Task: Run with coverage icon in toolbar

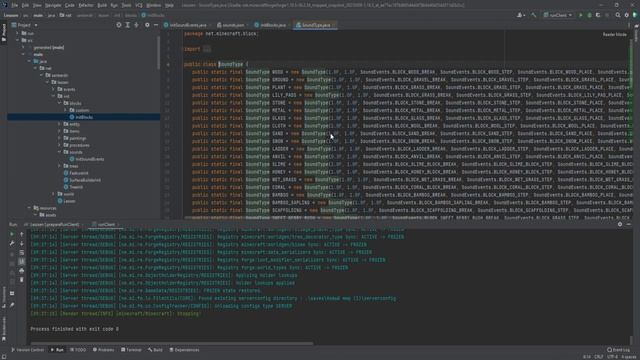Action: point(598,15)
